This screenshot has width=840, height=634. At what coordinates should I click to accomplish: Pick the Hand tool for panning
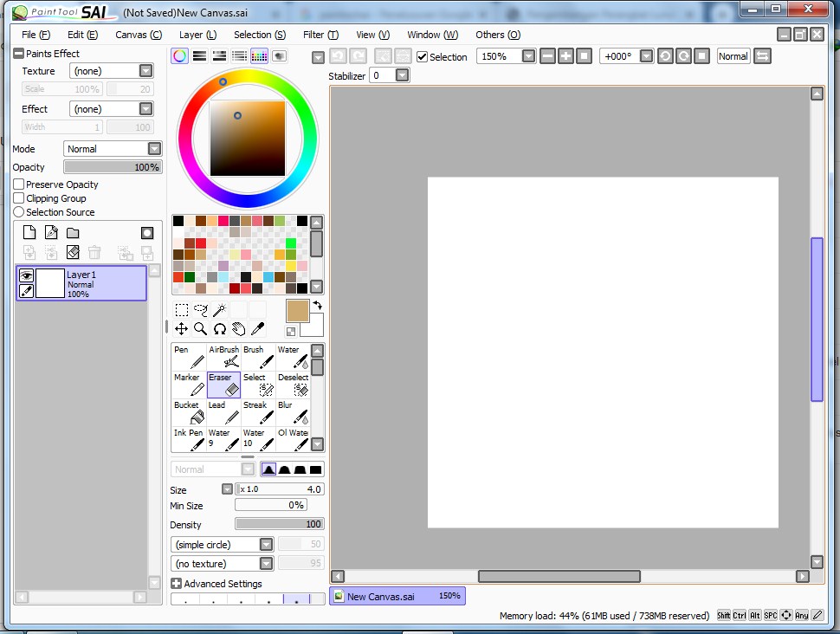[240, 329]
